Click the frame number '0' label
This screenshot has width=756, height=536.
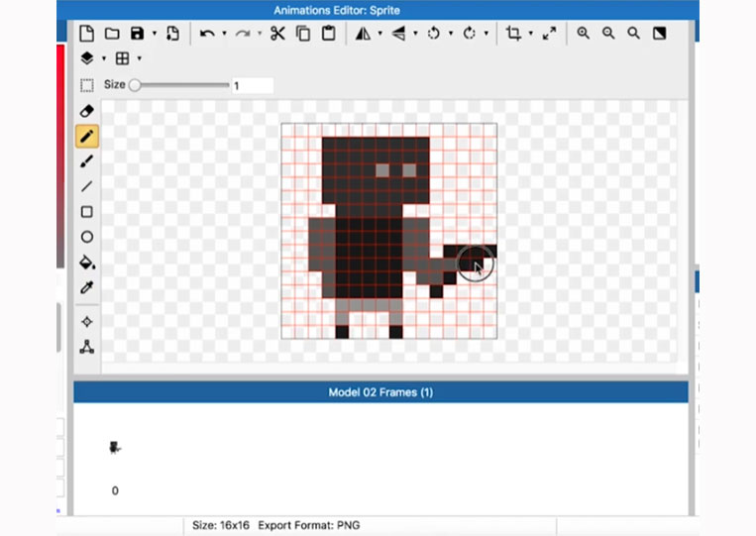coord(115,490)
